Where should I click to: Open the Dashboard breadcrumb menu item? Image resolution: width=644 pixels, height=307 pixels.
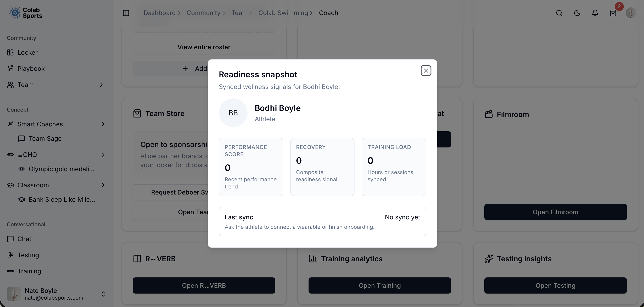click(159, 13)
